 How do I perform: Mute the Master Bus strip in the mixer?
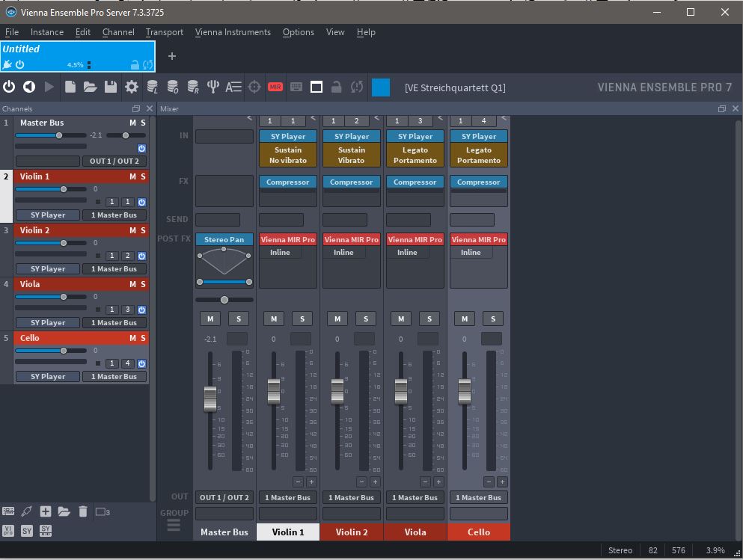tap(210, 319)
